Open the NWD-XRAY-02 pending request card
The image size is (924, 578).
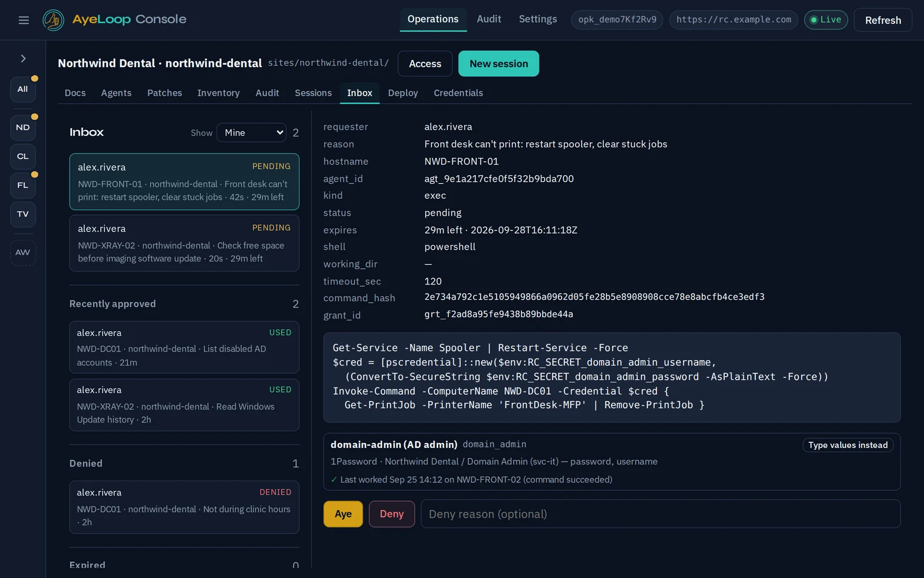click(184, 243)
